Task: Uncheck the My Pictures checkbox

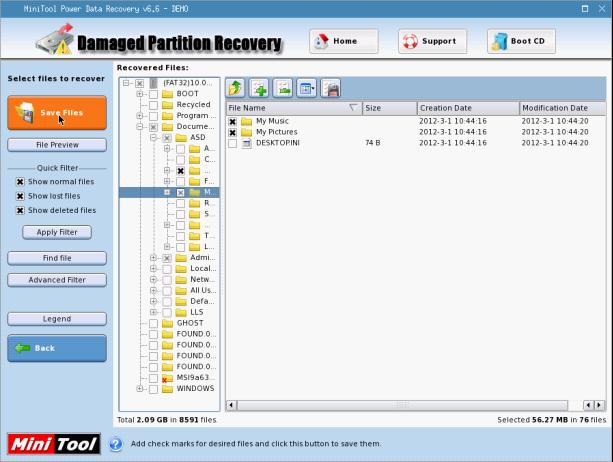Action: coord(232,133)
